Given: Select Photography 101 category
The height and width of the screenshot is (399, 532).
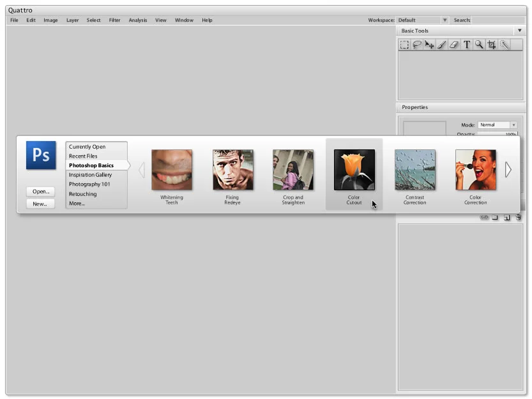Looking at the screenshot, I should point(96,184).
